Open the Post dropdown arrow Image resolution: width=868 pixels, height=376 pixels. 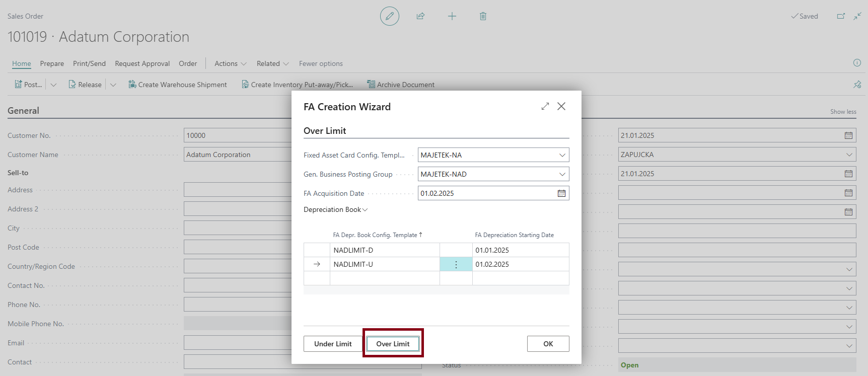(x=53, y=85)
